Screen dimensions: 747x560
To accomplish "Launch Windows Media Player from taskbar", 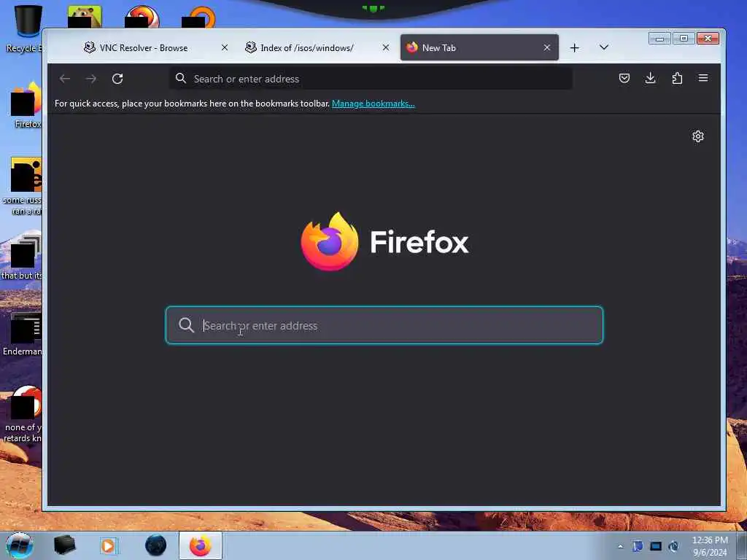I will click(109, 545).
